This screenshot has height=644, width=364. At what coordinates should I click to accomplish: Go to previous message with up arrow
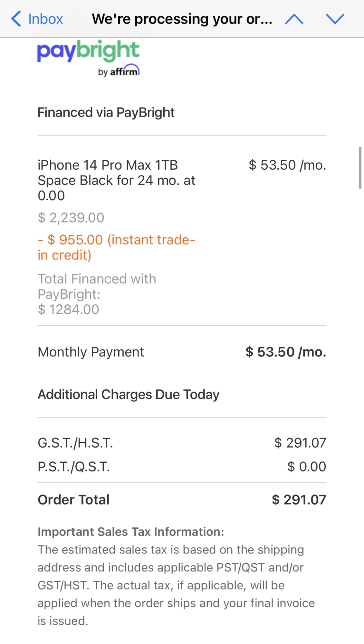click(x=294, y=19)
